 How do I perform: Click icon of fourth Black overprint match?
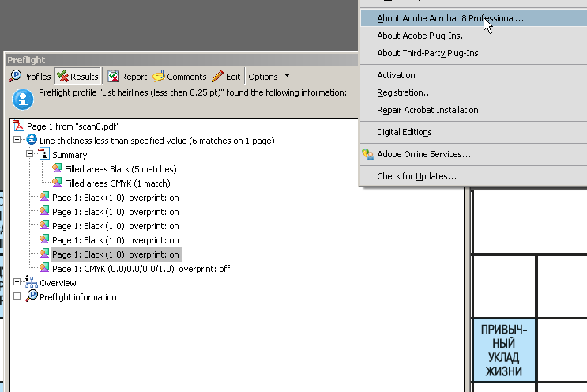tap(44, 239)
